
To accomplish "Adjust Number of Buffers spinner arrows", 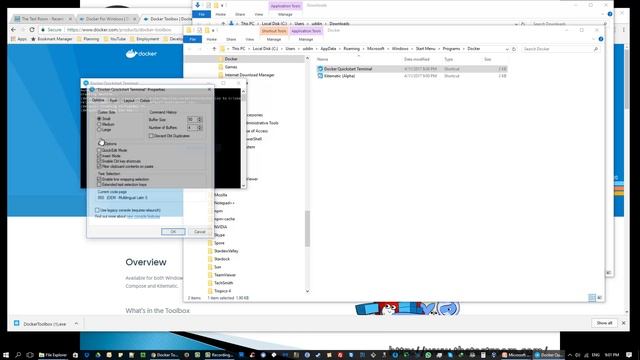I will (200, 128).
